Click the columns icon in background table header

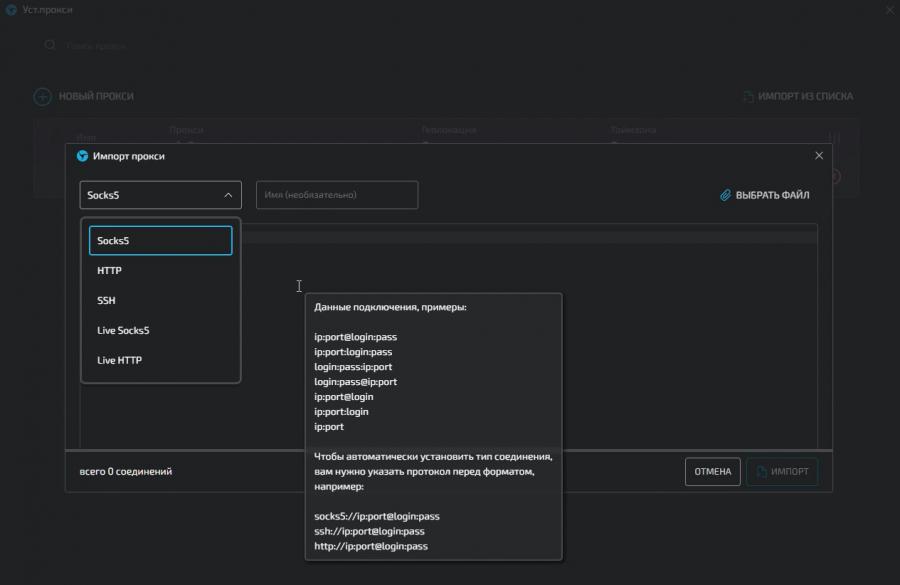tap(835, 138)
